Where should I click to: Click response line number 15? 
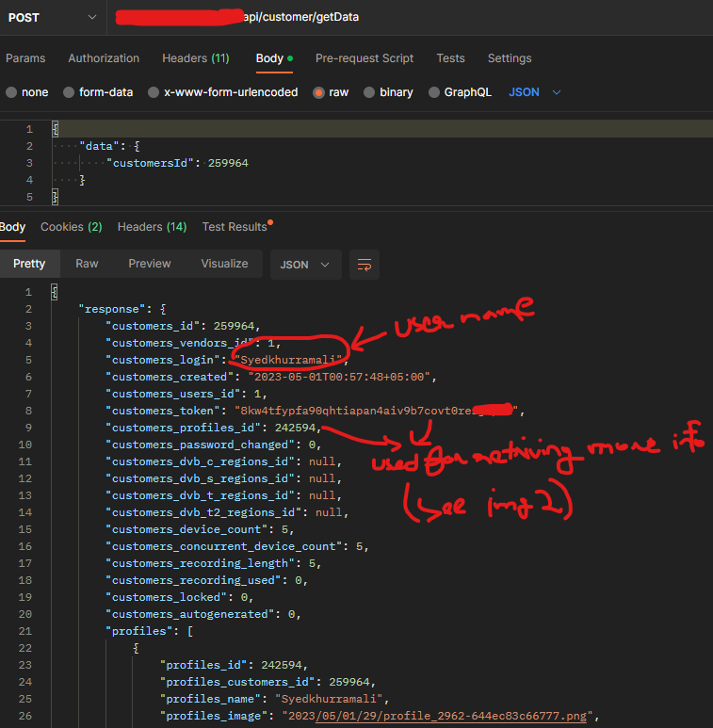25,529
